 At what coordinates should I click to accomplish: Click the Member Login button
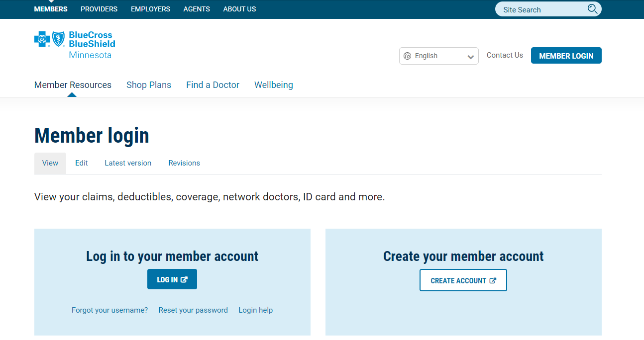tap(566, 56)
